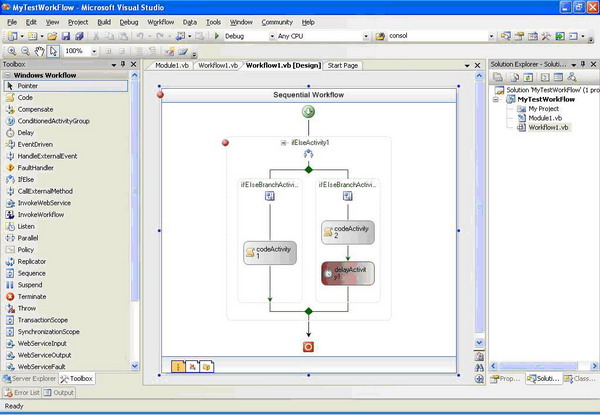Image resolution: width=600 pixels, height=415 pixels.
Task: Select the Delay activity in Toolbox
Action: [x=26, y=133]
